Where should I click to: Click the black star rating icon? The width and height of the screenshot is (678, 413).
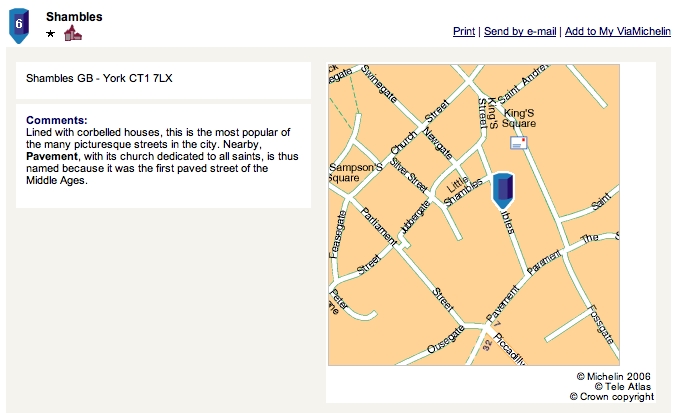point(51,34)
